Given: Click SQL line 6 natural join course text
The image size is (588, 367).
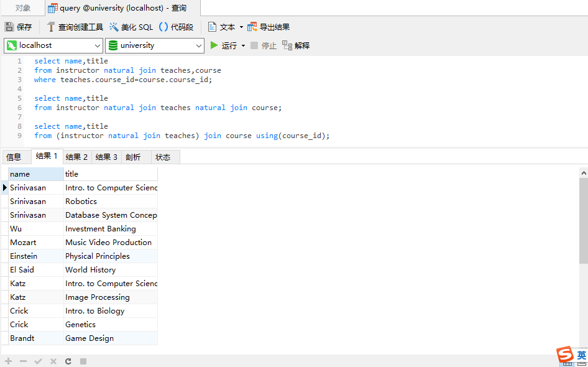Looking at the screenshot, I should pos(238,108).
